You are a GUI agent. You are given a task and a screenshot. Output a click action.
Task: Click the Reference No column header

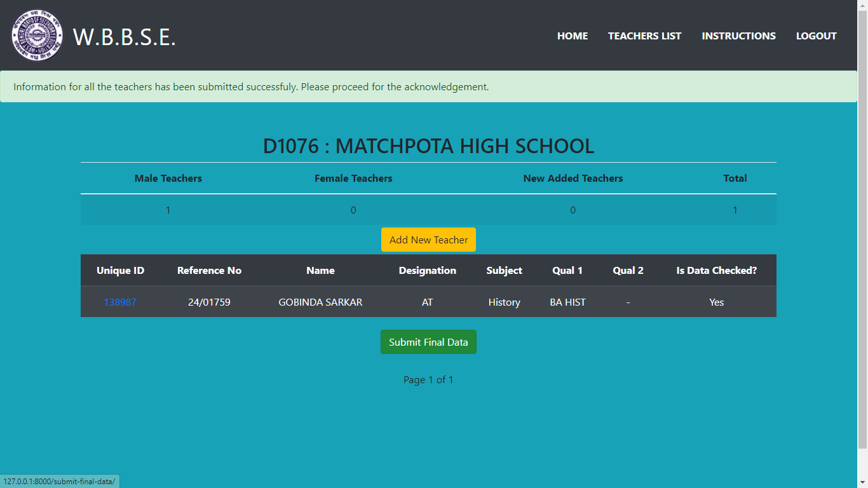[209, 271]
